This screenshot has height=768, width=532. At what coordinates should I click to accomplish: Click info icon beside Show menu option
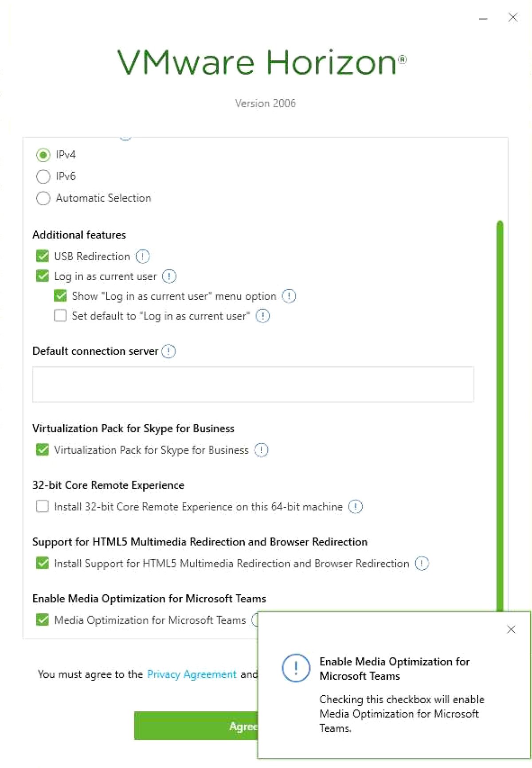click(289, 296)
